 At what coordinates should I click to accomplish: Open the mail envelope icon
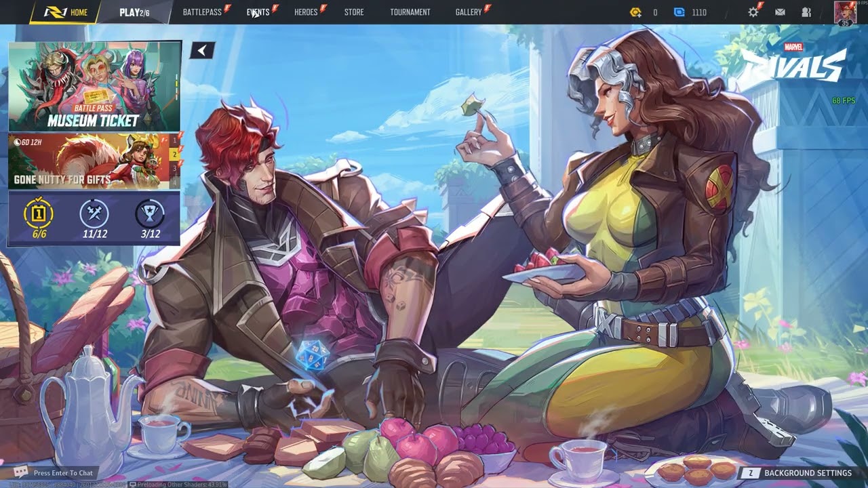780,12
